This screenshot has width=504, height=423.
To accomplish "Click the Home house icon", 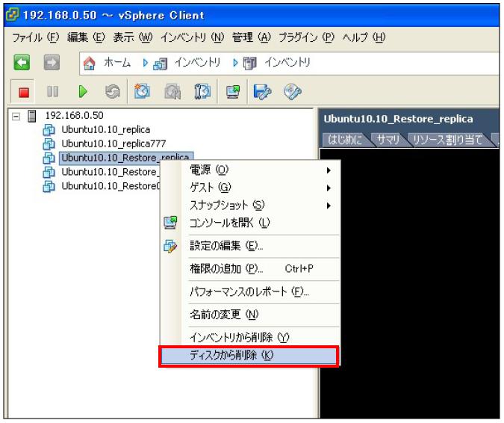I will pos(90,63).
